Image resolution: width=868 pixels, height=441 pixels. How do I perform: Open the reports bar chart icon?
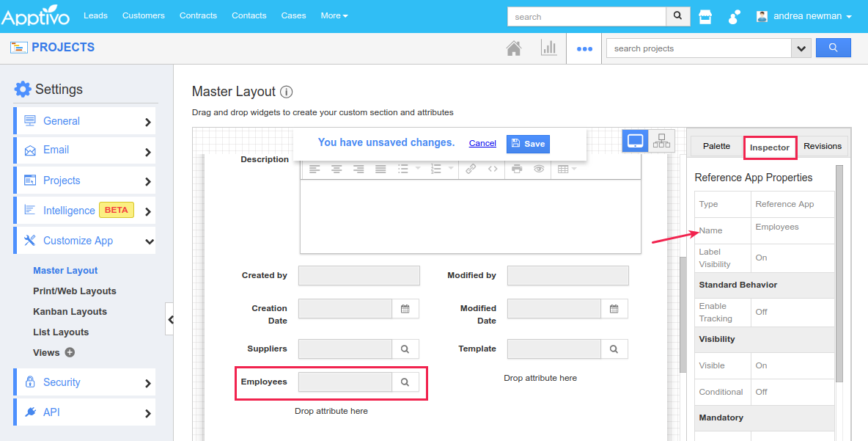tap(549, 47)
